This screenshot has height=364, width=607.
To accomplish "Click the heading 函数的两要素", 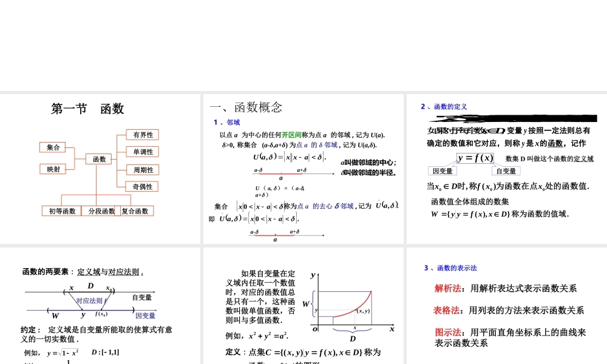I will click(x=46, y=272).
